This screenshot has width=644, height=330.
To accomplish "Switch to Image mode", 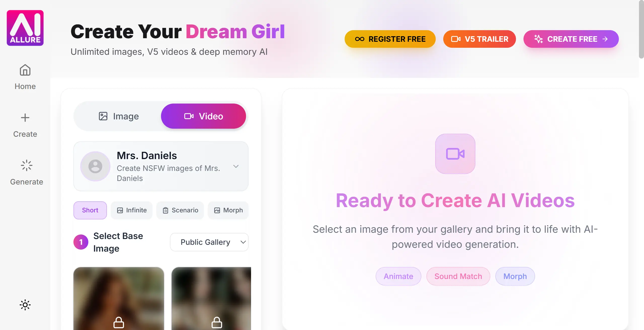I will tap(118, 116).
